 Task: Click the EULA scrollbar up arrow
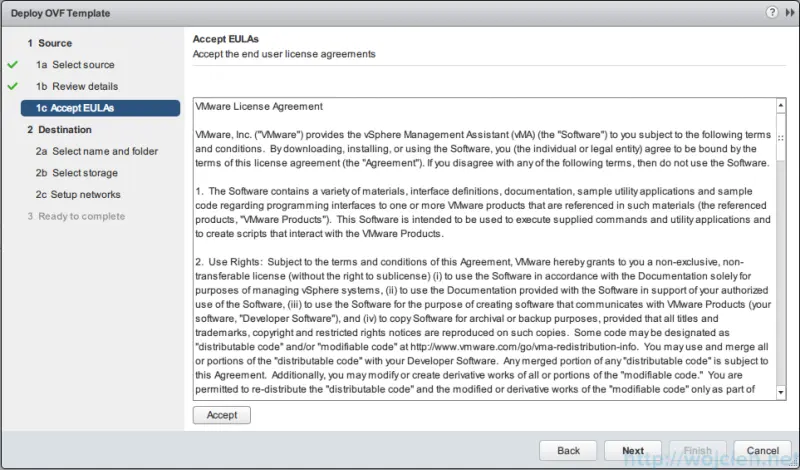click(x=781, y=106)
